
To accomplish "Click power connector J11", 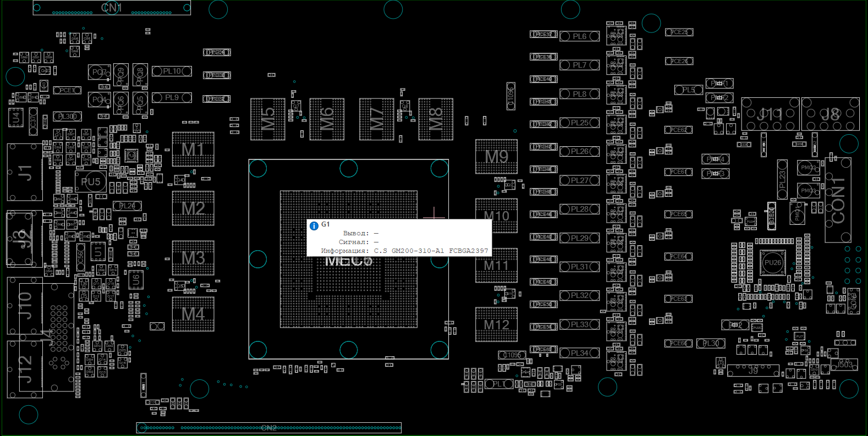I will click(x=770, y=114).
